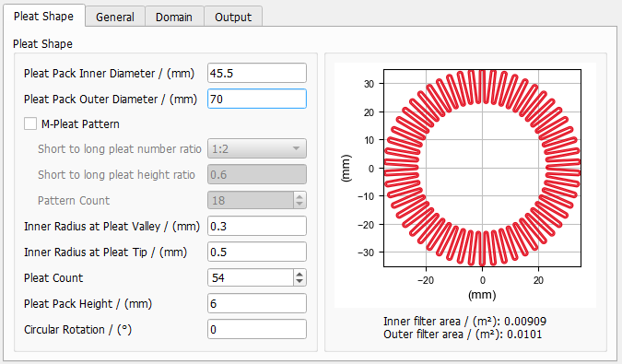Focus the Pleat Pack Height field
Image resolution: width=622 pixels, height=364 pixels.
[x=257, y=303]
